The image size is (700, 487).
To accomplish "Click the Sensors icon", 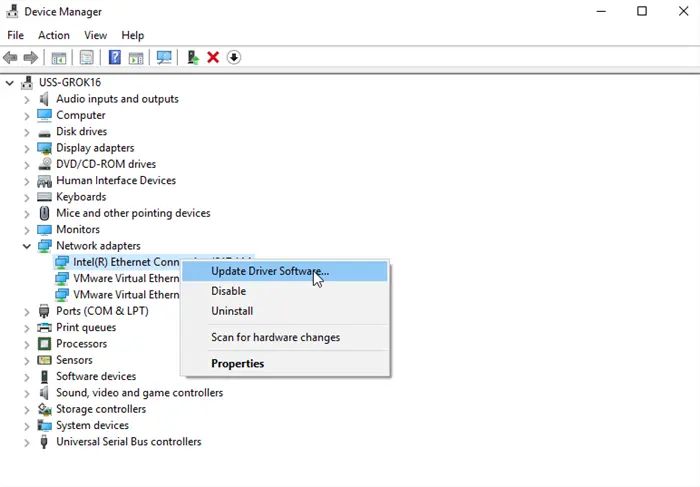I will [x=44, y=360].
